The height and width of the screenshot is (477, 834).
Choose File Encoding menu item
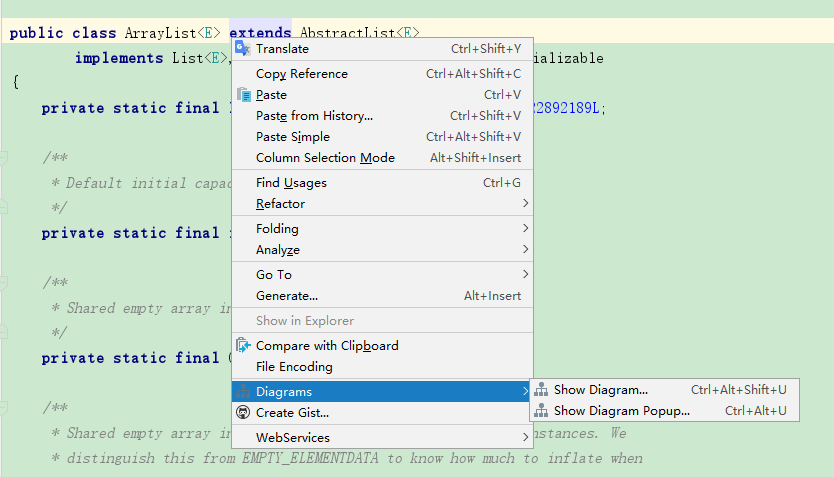[382, 366]
